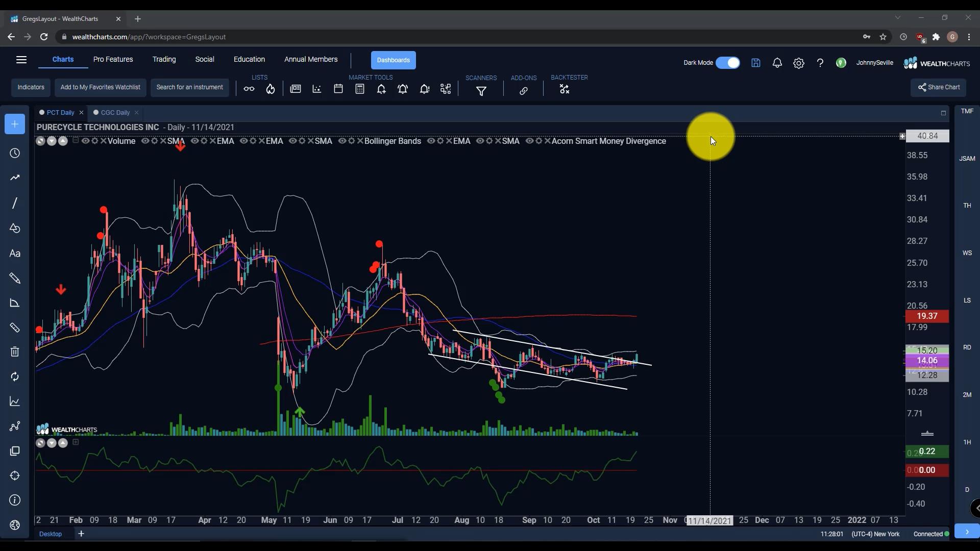Open the Education menu

[x=249, y=59]
